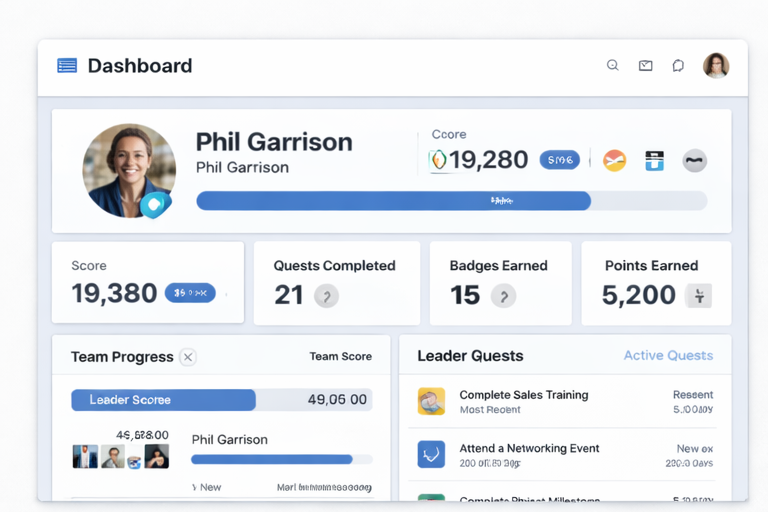Open the user avatar in the top header
Screen dimensions: 768x512
(716, 65)
